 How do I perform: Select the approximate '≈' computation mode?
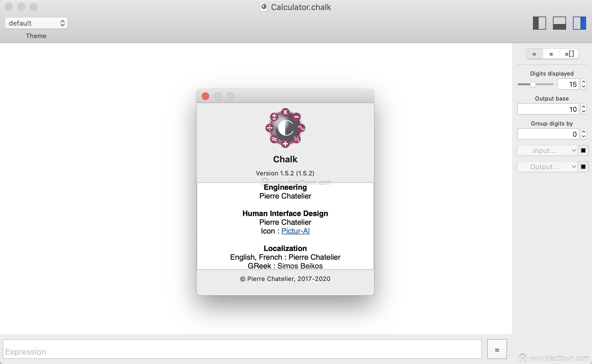551,54
